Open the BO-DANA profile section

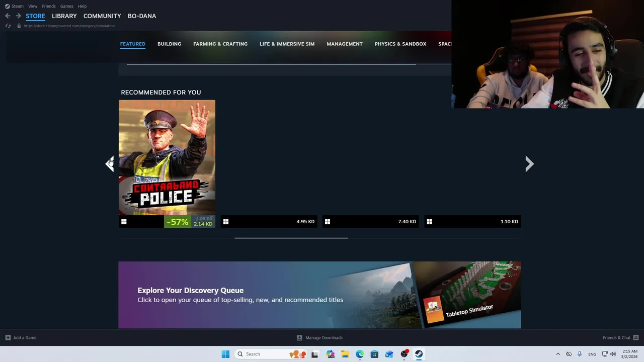pos(142,16)
